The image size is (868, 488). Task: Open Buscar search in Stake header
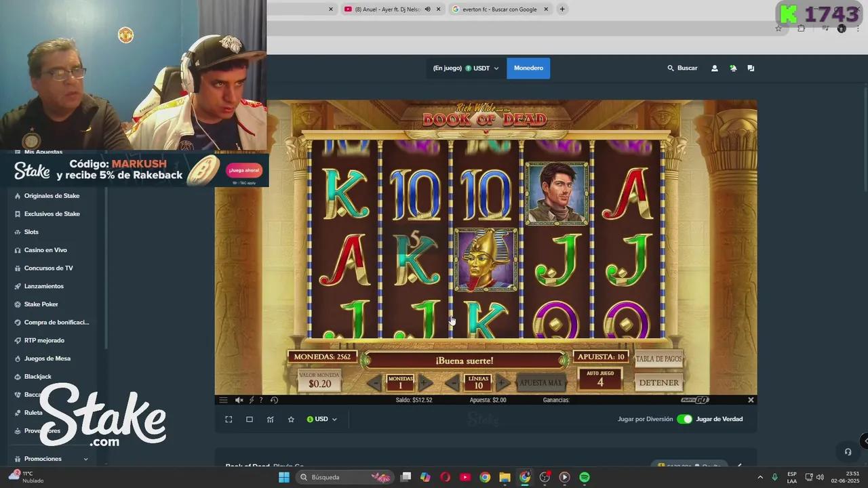682,68
